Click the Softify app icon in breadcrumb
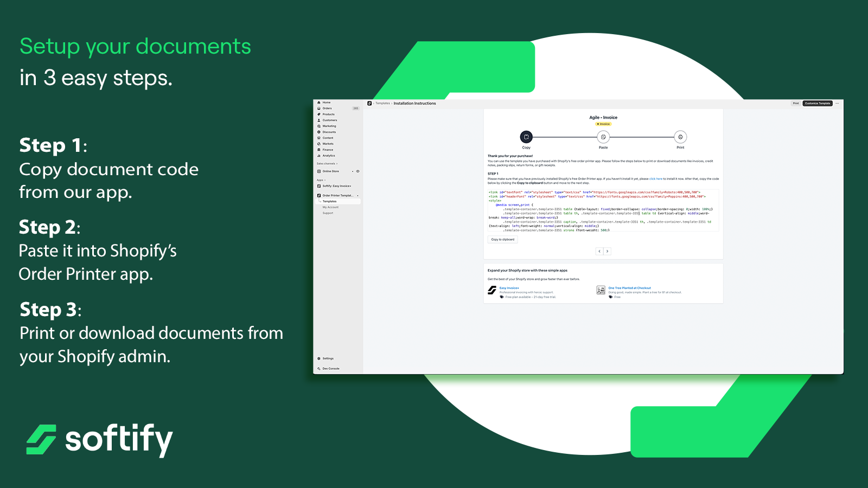This screenshot has width=868, height=488. point(369,103)
